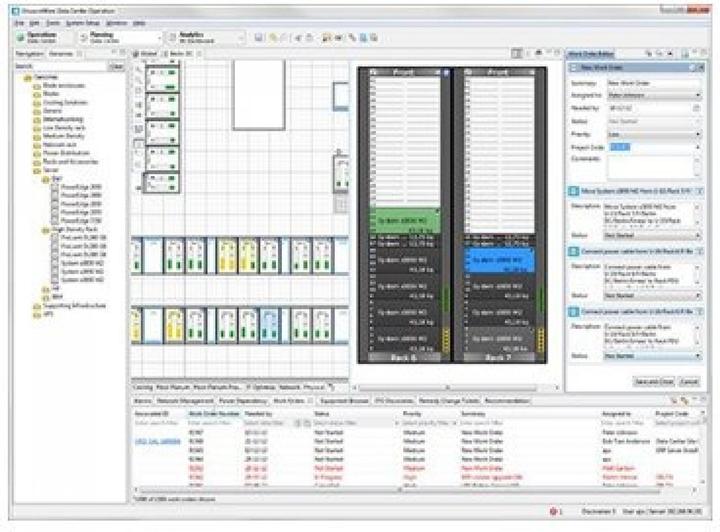Image resolution: width=720 pixels, height=532 pixels.
Task: Switch to the Genomes tab
Action: point(61,54)
